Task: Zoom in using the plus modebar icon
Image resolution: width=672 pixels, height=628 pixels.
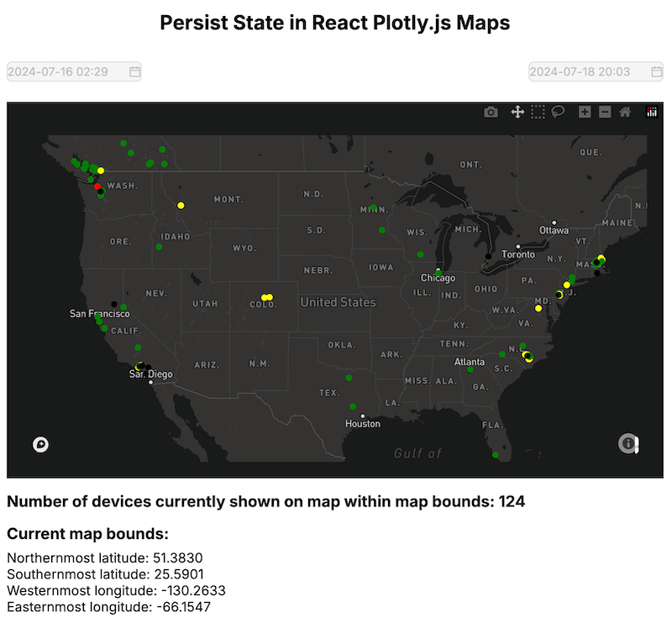Action: point(584,111)
